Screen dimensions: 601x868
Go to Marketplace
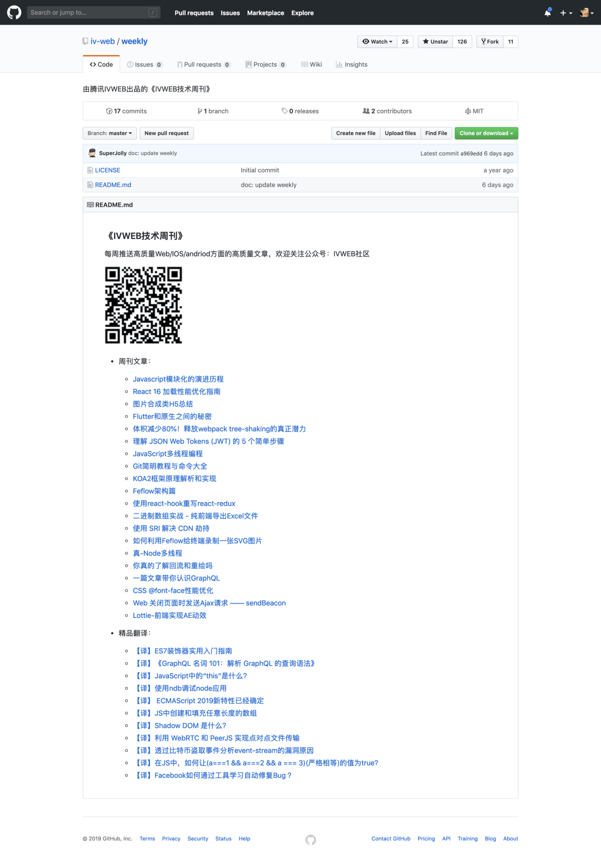tap(266, 13)
